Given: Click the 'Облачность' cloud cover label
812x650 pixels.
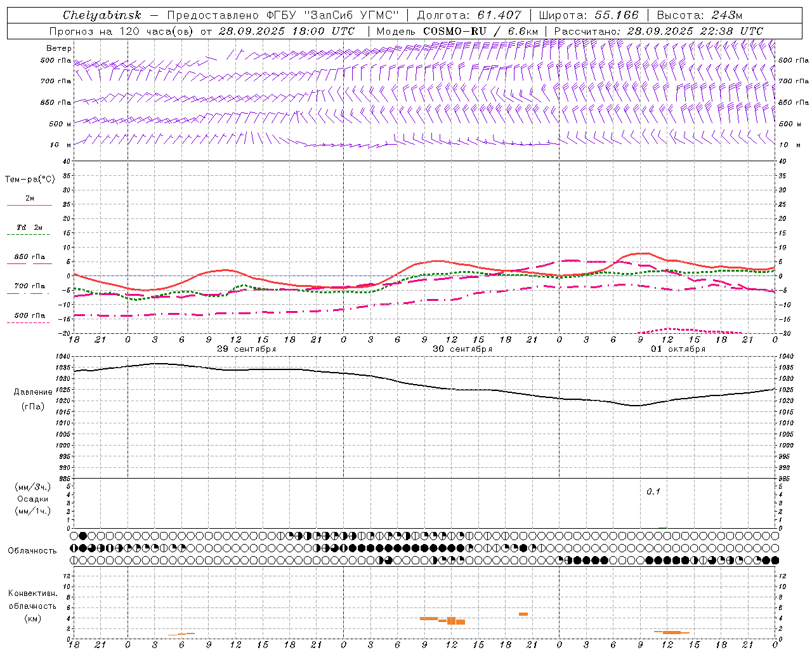Looking at the screenshot, I should (x=32, y=550).
